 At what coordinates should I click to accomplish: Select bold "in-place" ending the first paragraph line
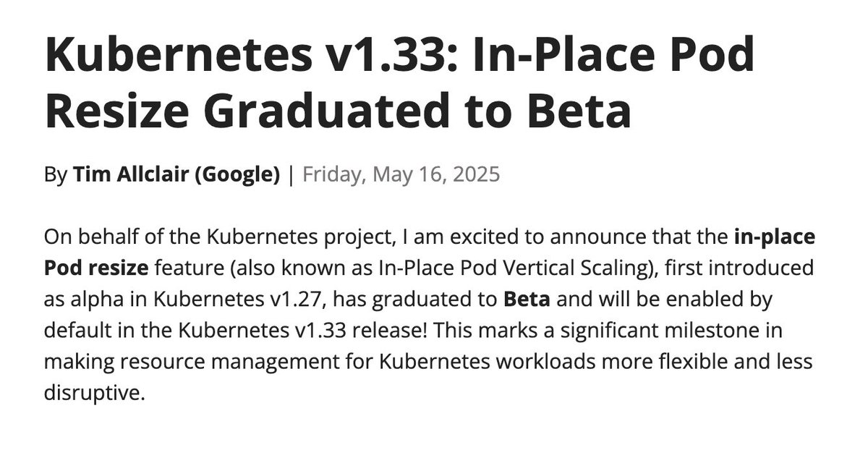(774, 237)
